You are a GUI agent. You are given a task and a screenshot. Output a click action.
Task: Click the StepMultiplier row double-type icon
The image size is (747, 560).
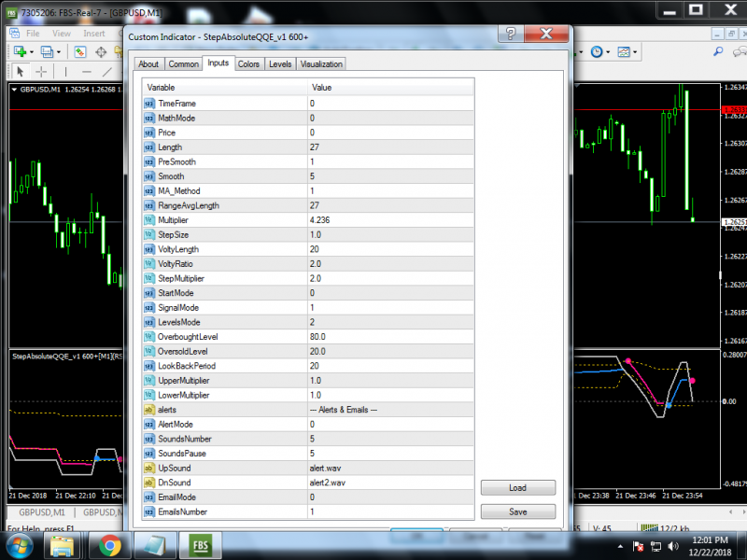pyautogui.click(x=149, y=278)
